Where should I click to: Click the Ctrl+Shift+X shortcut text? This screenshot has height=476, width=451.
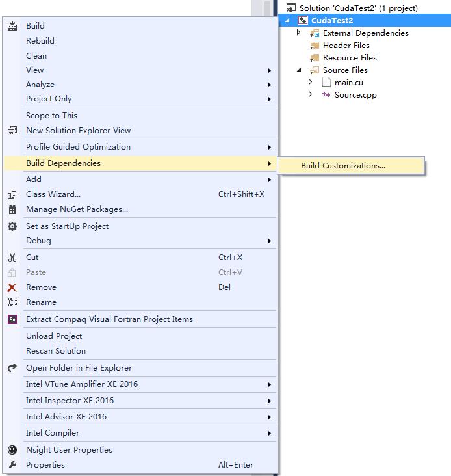242,194
